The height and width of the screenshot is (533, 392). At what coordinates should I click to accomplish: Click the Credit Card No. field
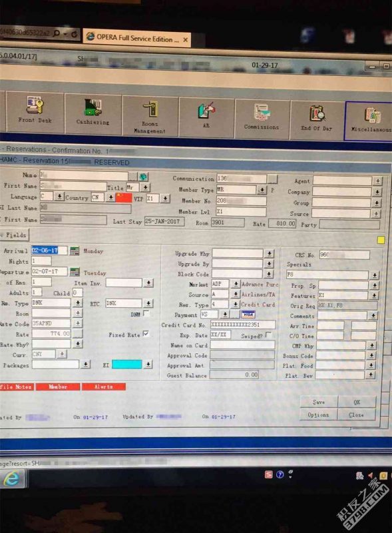(242, 324)
